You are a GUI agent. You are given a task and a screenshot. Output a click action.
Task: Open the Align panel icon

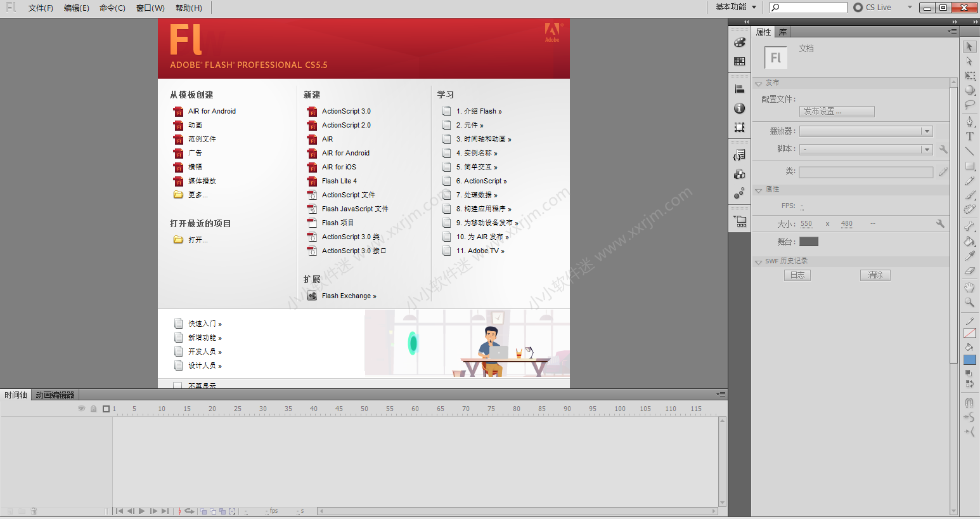click(739, 89)
